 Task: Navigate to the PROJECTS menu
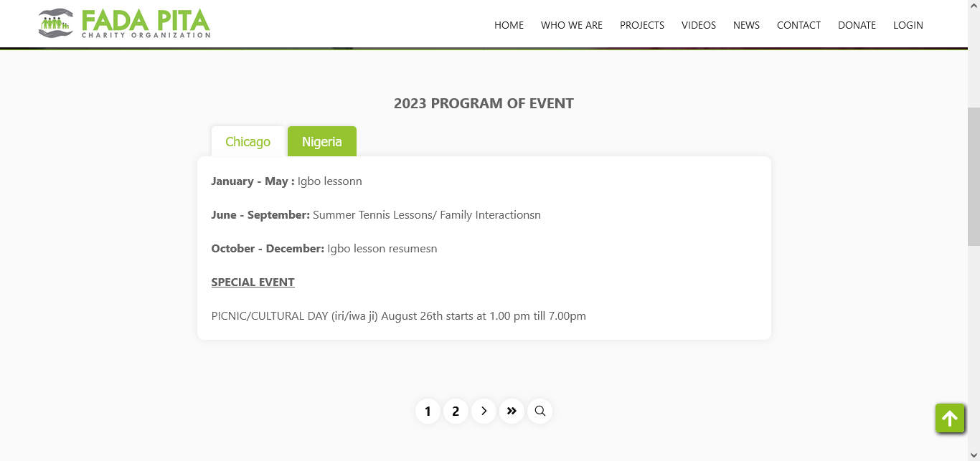(642, 25)
